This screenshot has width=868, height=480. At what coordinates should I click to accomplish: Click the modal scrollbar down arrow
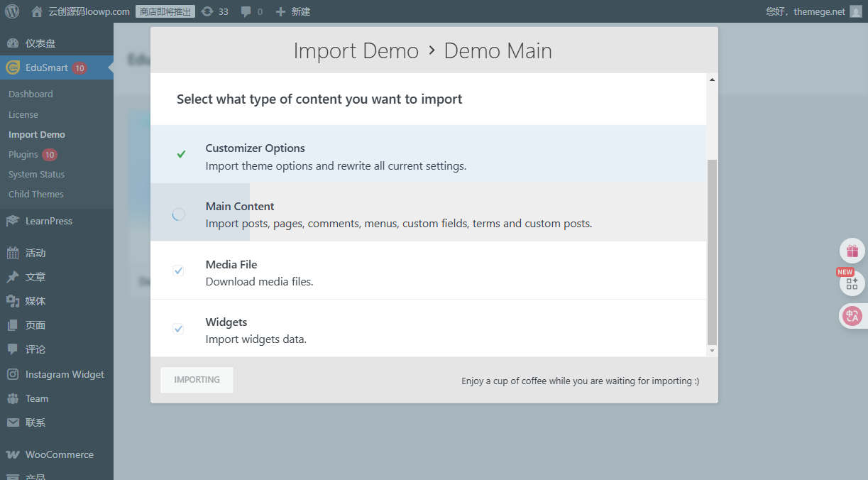pyautogui.click(x=712, y=351)
